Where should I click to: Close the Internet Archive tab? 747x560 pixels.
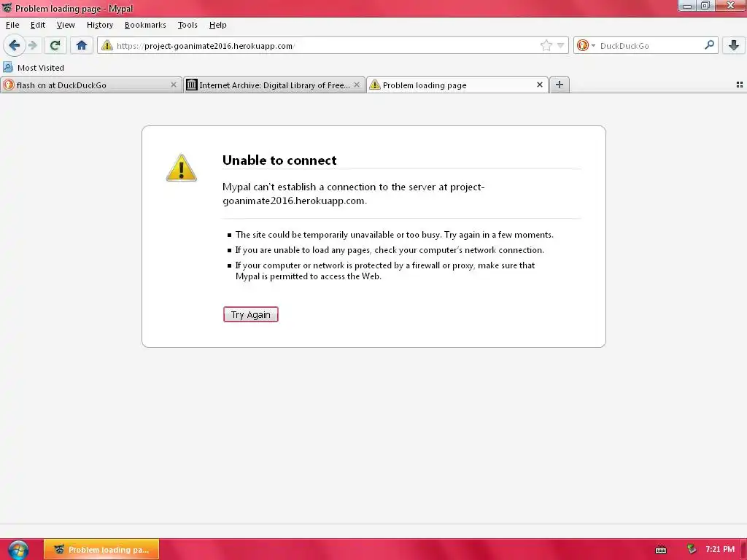tap(356, 85)
